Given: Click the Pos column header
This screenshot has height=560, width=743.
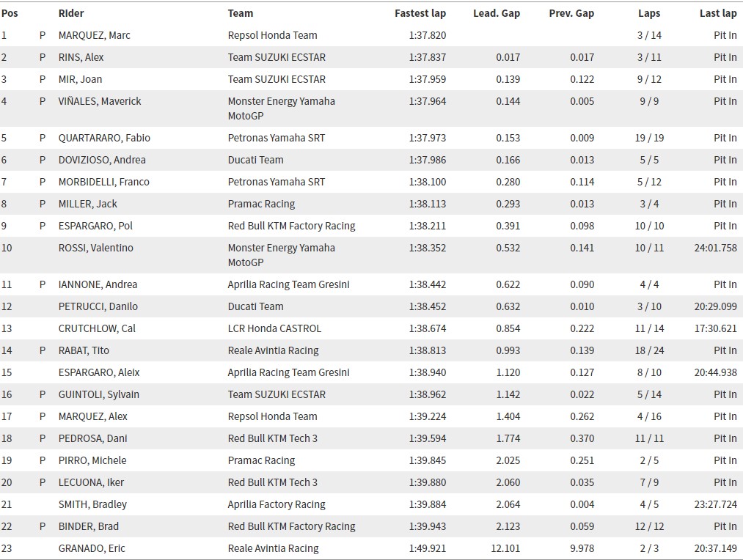Looking at the screenshot, I should (x=10, y=13).
